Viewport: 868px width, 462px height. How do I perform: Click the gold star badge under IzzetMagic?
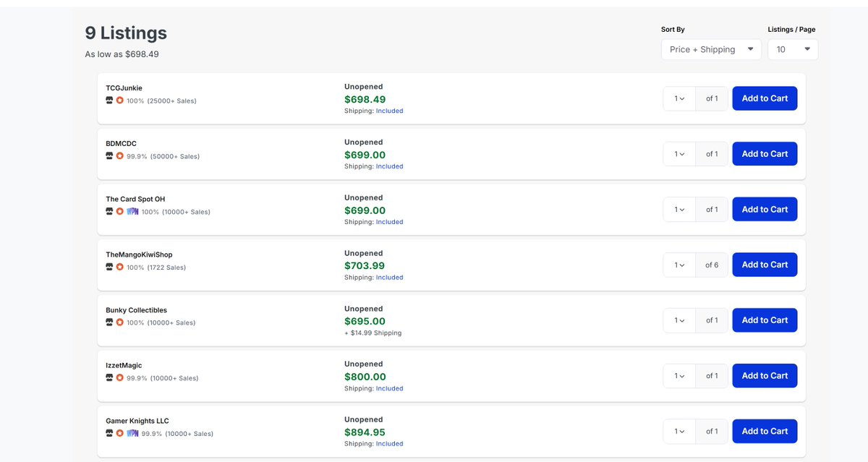(x=120, y=378)
